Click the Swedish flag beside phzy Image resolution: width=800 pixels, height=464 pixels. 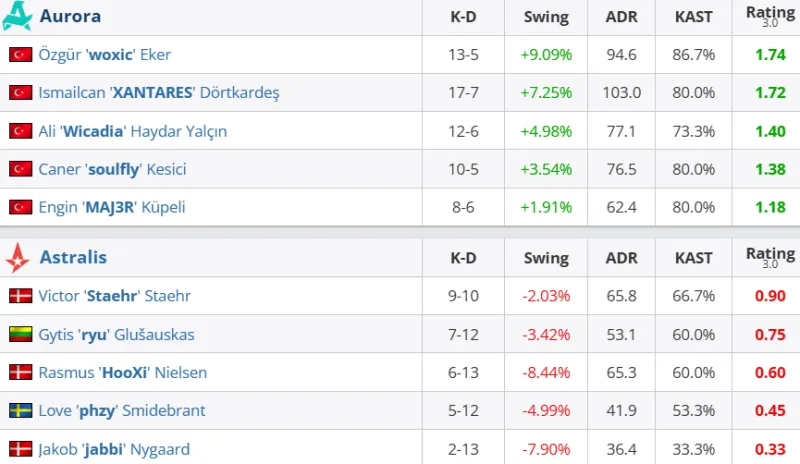(x=20, y=411)
